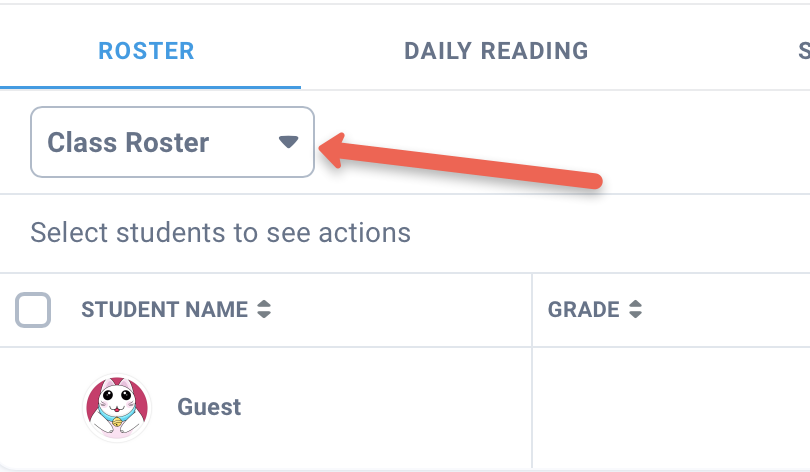The width and height of the screenshot is (810, 472).
Task: Click the "Select students to see actions" text
Action: coord(221,233)
